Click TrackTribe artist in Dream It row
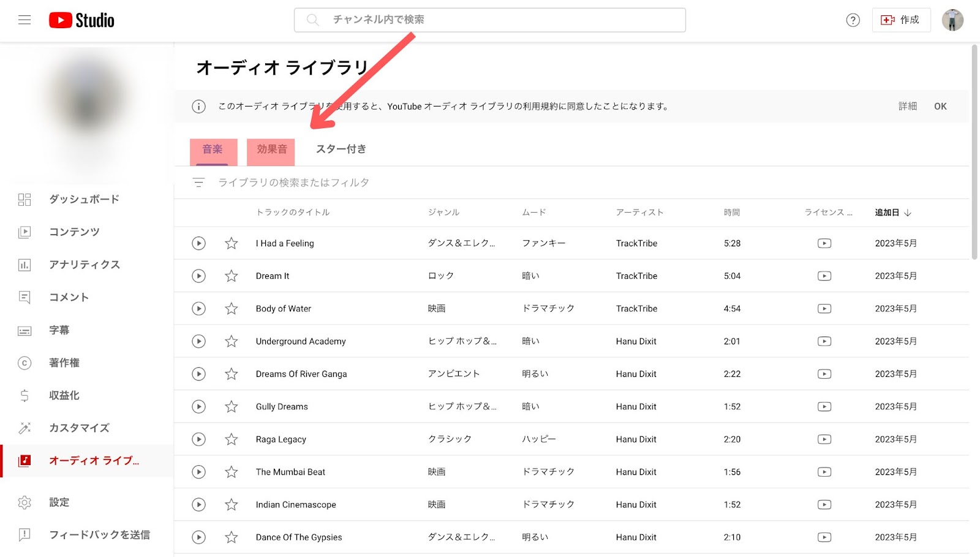Screen dimensions: 980x557 click(x=636, y=276)
